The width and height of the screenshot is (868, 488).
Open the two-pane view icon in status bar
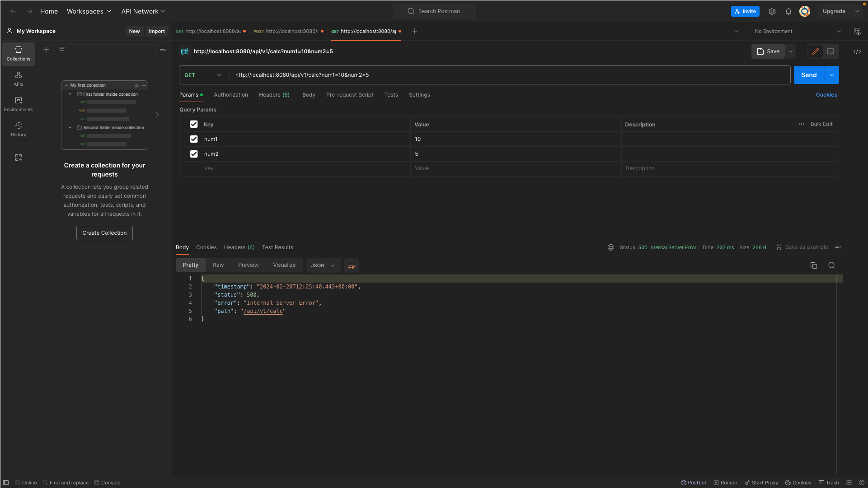849,483
